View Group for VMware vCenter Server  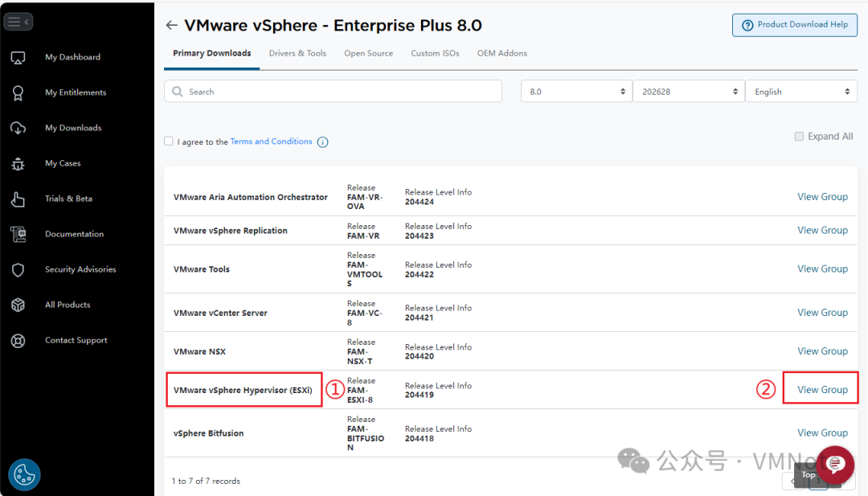822,313
